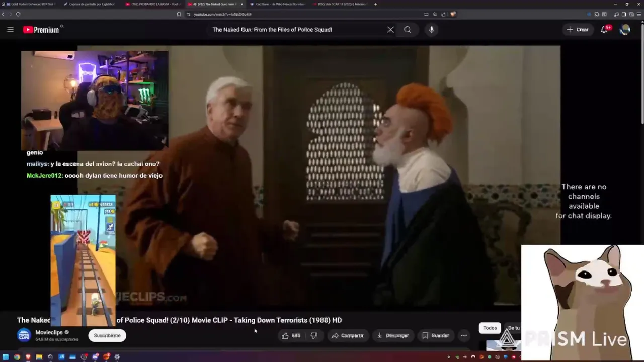Viewport: 644px width, 362px height.
Task: Open YouTube notifications bell
Action: click(x=604, y=30)
